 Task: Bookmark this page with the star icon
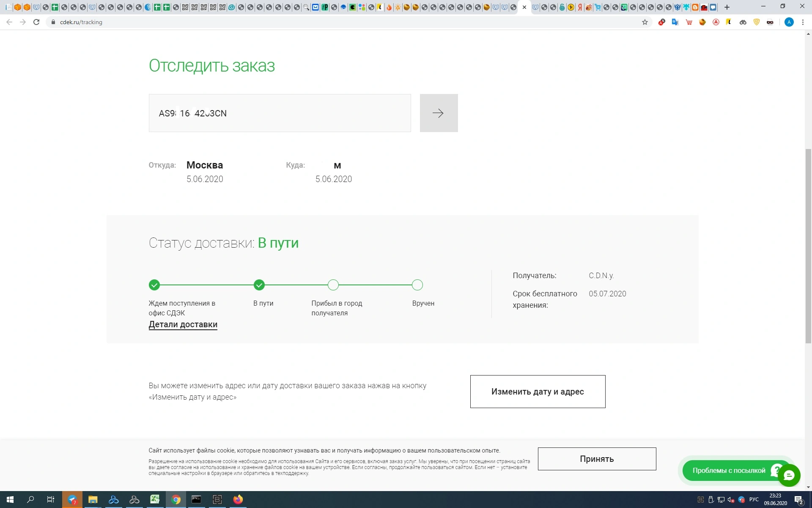(x=645, y=22)
